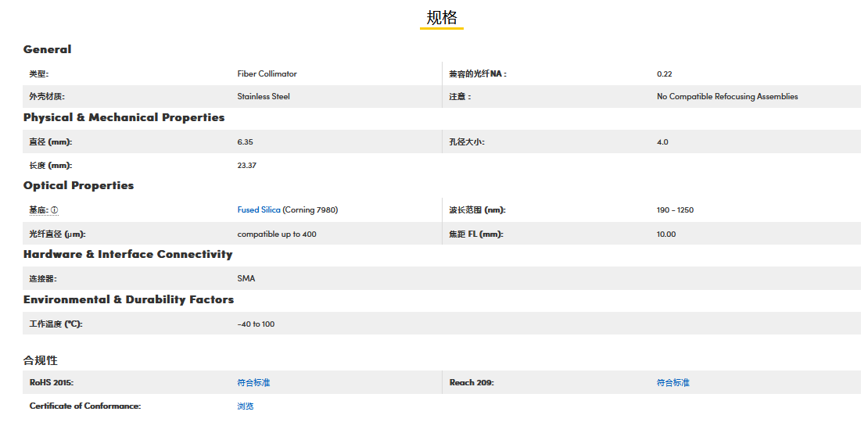The width and height of the screenshot is (868, 433).
Task: Click the No Compatible Refocusing Assemblies note
Action: pyautogui.click(x=726, y=97)
